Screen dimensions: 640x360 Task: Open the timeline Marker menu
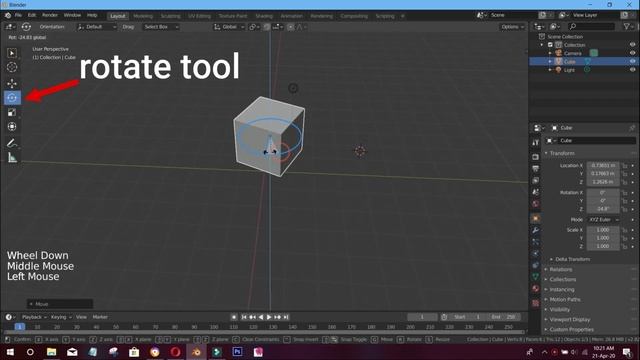tap(100, 317)
